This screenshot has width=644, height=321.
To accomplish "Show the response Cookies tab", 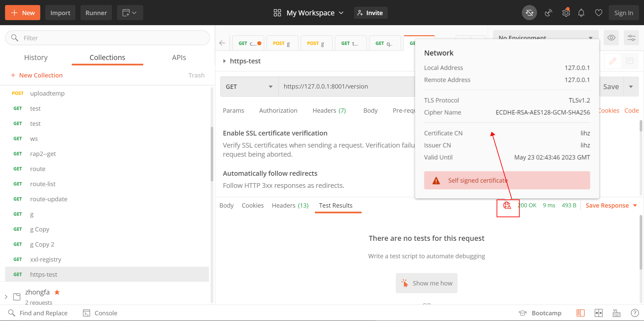I will (253, 205).
